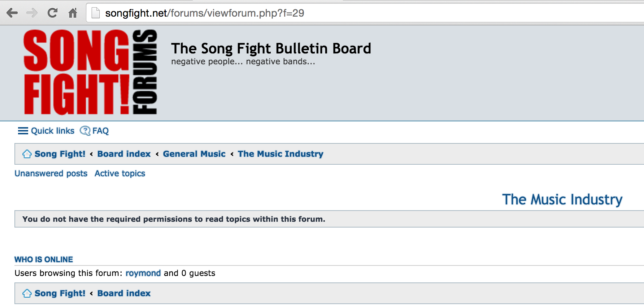Go to General Music breadcrumb
This screenshot has width=644, height=307.
click(194, 154)
